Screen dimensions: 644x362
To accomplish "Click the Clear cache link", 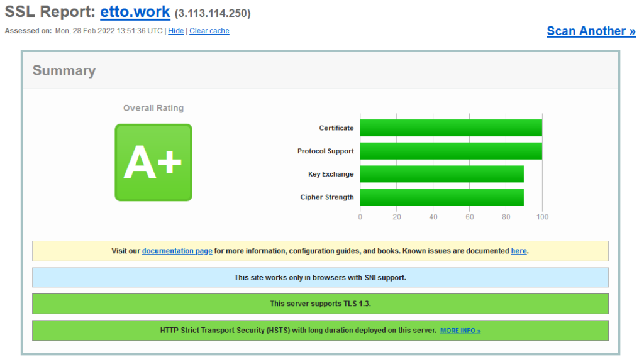I will 209,31.
